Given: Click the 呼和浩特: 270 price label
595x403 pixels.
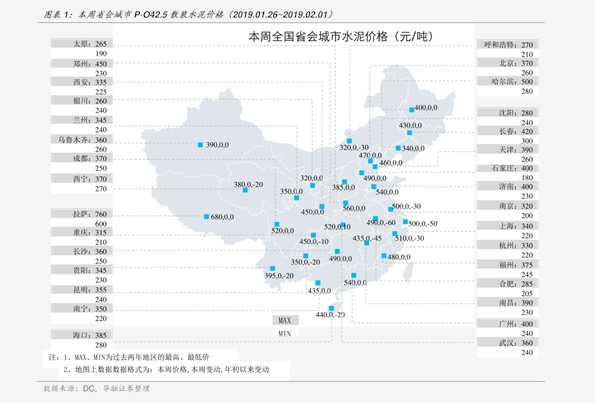Looking at the screenshot, I should (508, 44).
